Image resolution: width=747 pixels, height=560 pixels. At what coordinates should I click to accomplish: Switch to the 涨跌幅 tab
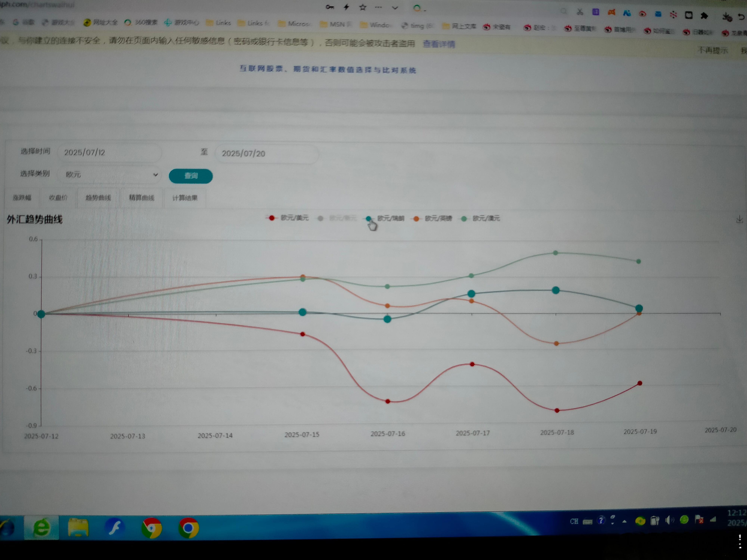[x=22, y=197]
